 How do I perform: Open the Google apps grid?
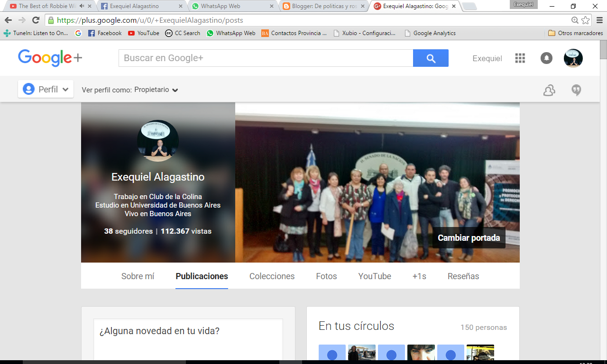click(x=520, y=58)
